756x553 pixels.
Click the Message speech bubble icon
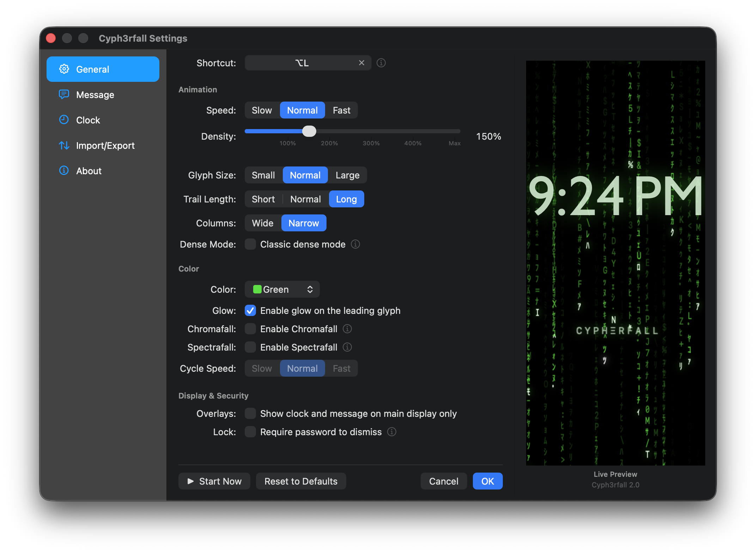(64, 95)
